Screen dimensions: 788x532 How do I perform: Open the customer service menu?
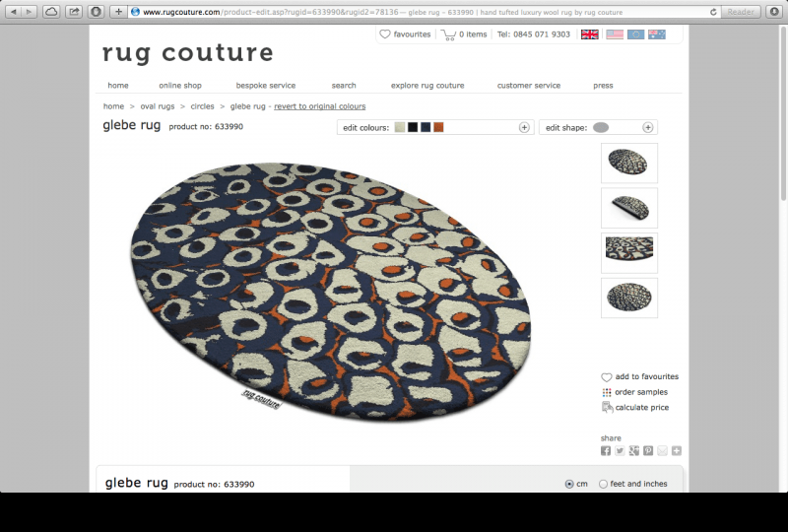point(529,86)
